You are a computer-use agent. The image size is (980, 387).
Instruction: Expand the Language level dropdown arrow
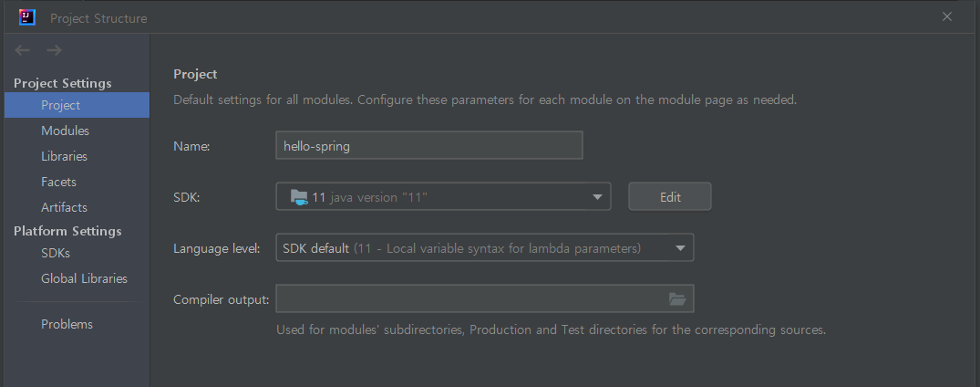pos(681,248)
